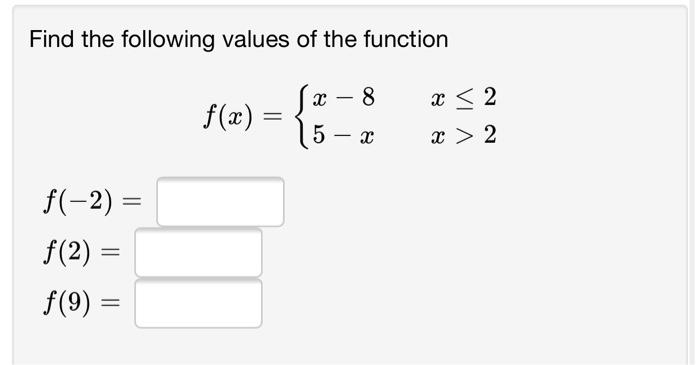
Task: Click the number 5 in 5 − x
Action: (x=319, y=135)
